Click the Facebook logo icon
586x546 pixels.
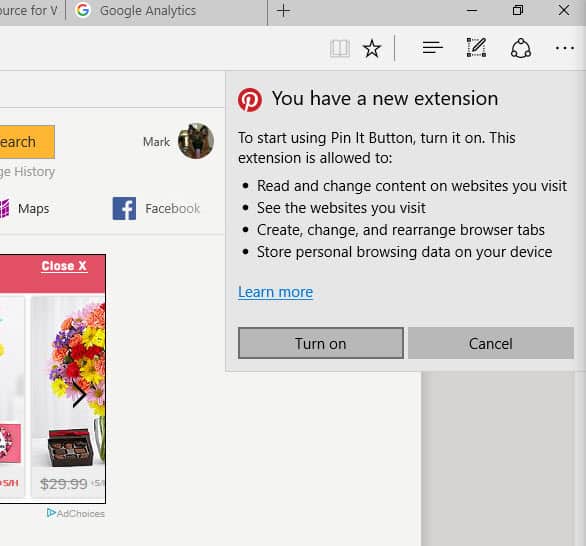[x=124, y=209]
